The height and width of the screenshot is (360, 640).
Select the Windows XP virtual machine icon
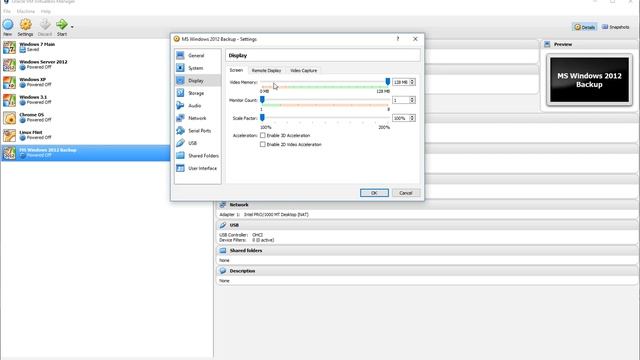click(9, 82)
